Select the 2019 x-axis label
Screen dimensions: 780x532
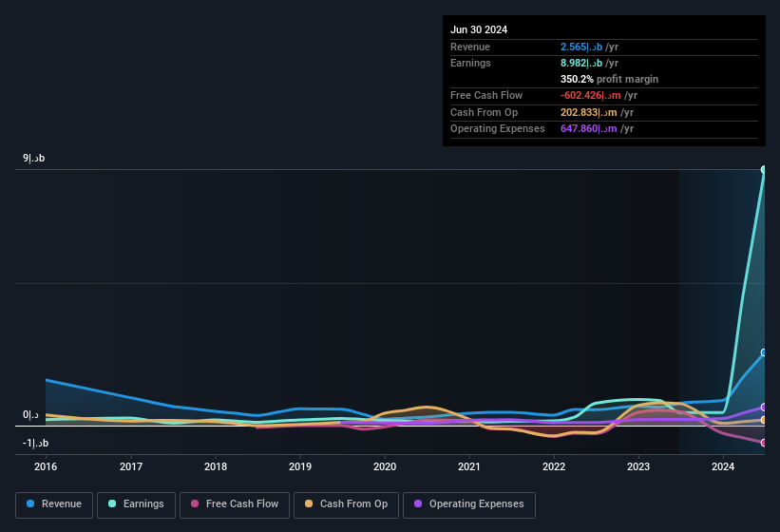[x=300, y=466]
